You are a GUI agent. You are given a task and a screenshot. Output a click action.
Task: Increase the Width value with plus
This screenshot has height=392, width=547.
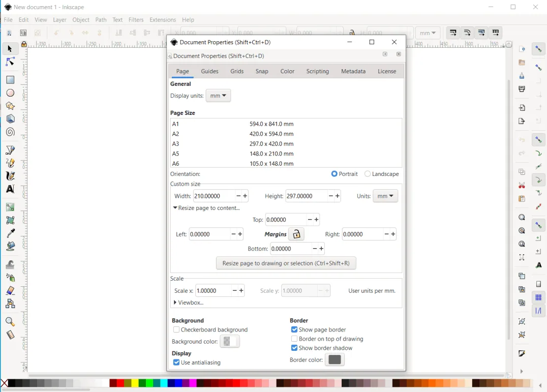(x=245, y=196)
